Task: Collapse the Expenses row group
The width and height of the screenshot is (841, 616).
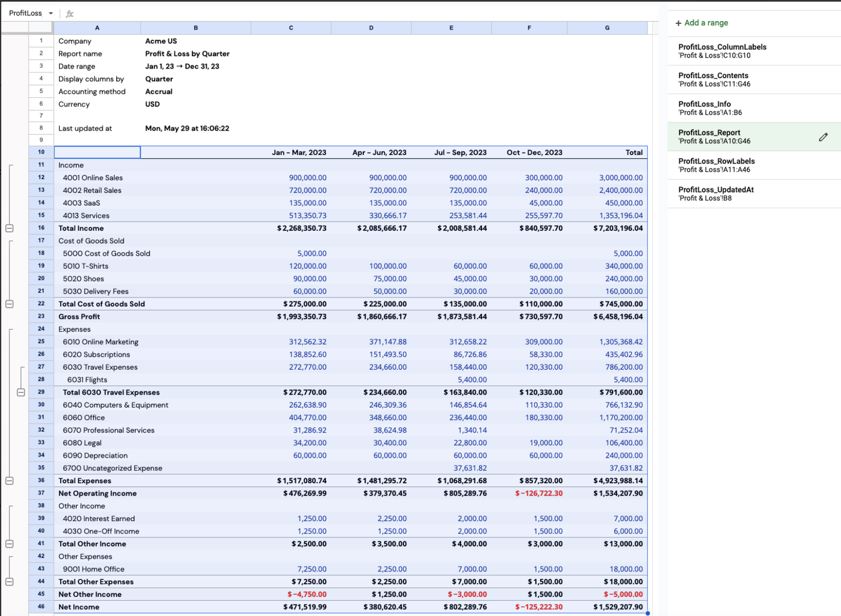Action: 9,481
